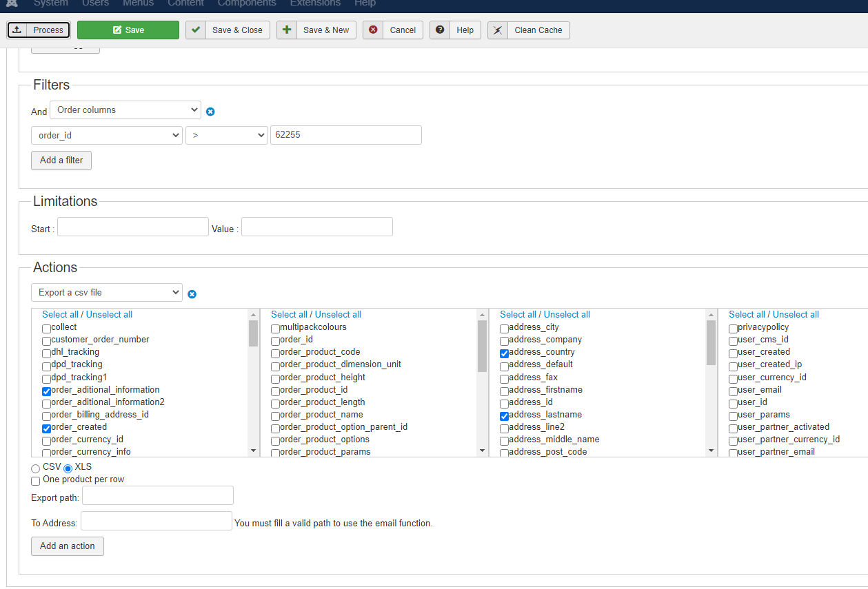Click Select all in first column list
This screenshot has width=868, height=589.
60,314
